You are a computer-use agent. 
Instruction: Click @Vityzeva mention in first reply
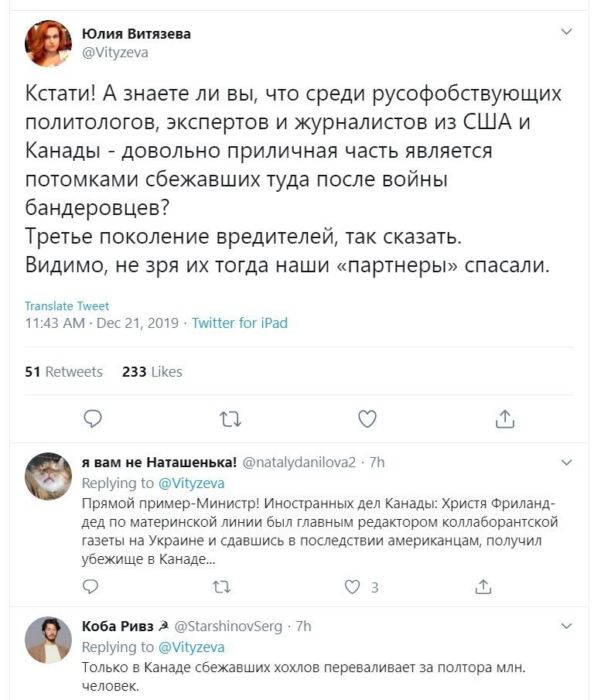192,483
